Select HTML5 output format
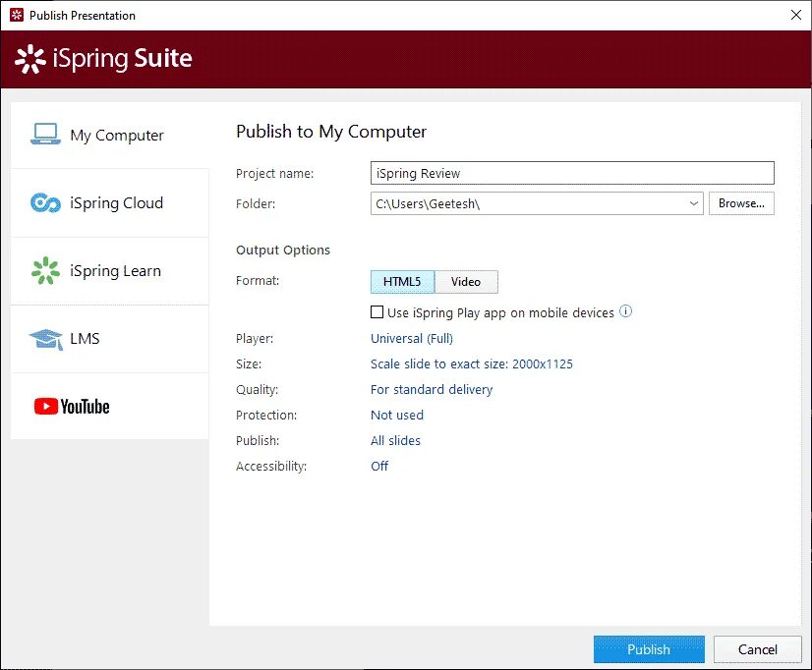Viewport: 812px width, 670px height. click(x=402, y=282)
